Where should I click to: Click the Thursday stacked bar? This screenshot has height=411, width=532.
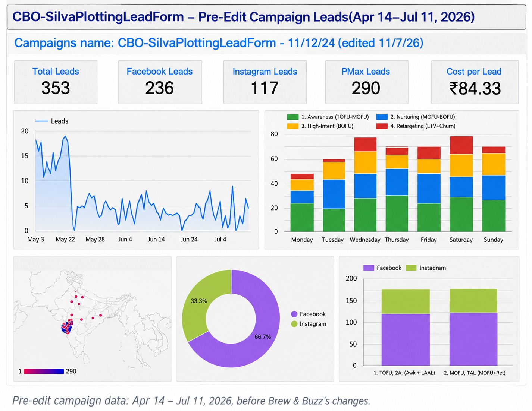(x=397, y=189)
